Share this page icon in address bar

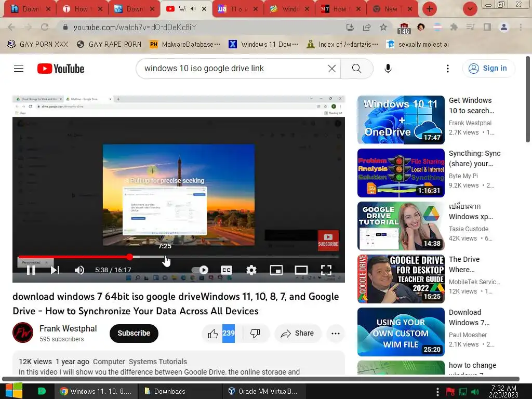pos(367,27)
